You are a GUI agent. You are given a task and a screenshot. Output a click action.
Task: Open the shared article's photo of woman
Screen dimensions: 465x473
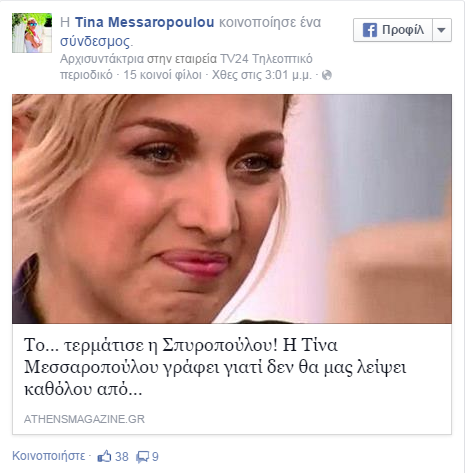(x=232, y=209)
